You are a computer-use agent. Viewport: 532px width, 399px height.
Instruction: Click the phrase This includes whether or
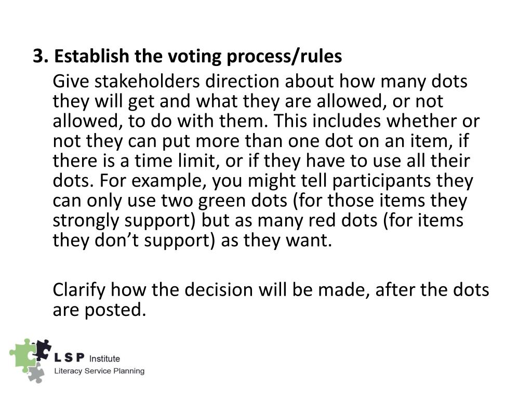tap(376, 121)
